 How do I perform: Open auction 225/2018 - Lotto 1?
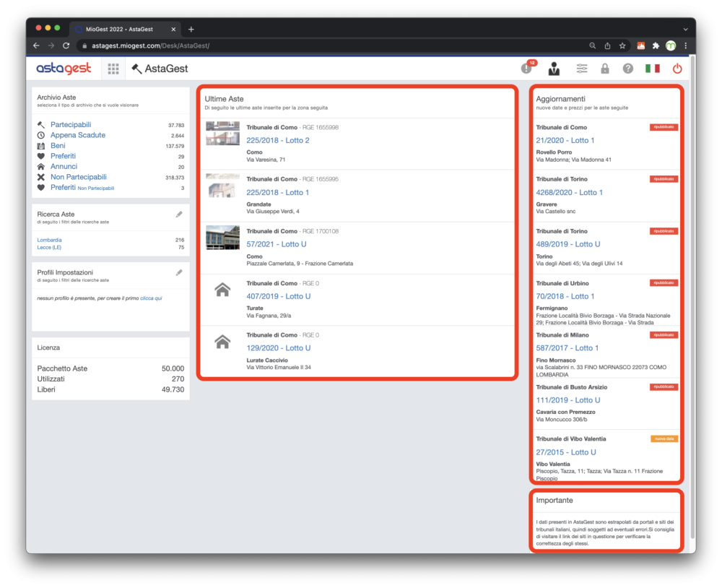tap(278, 193)
